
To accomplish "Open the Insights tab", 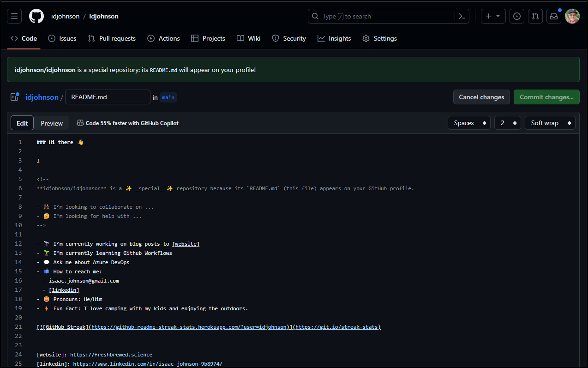I will pos(334,38).
